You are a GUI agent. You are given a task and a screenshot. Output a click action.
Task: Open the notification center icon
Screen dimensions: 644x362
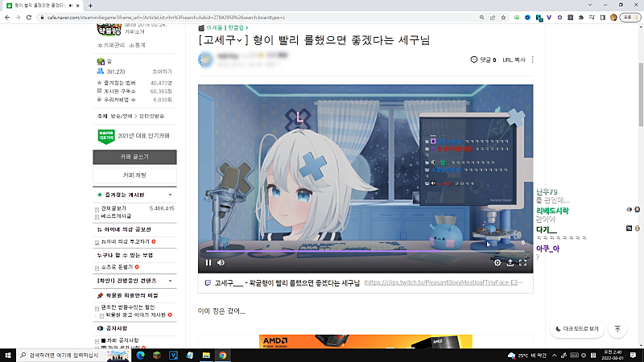[x=634, y=355]
